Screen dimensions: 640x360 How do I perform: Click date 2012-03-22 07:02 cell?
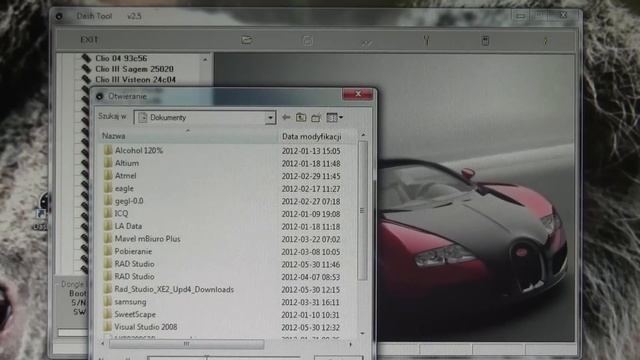point(311,239)
